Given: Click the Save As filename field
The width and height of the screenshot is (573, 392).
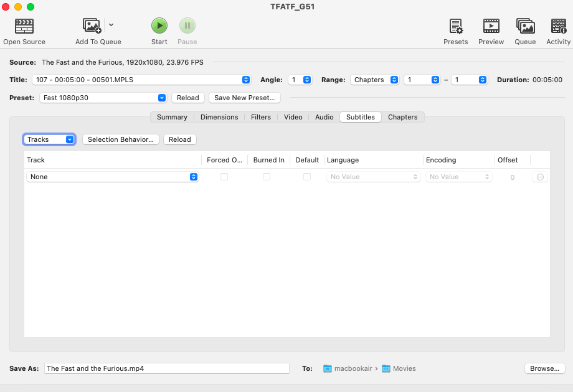Looking at the screenshot, I should point(167,368).
